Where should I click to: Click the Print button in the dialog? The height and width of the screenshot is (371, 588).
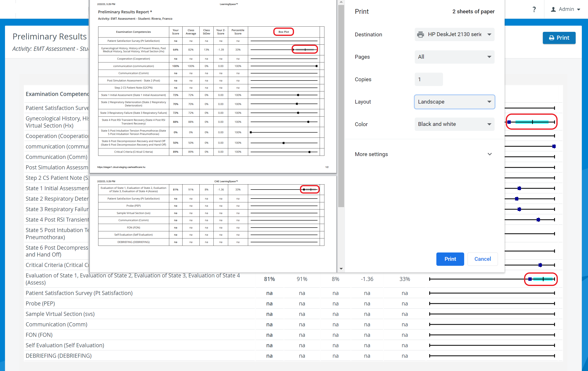pos(450,259)
